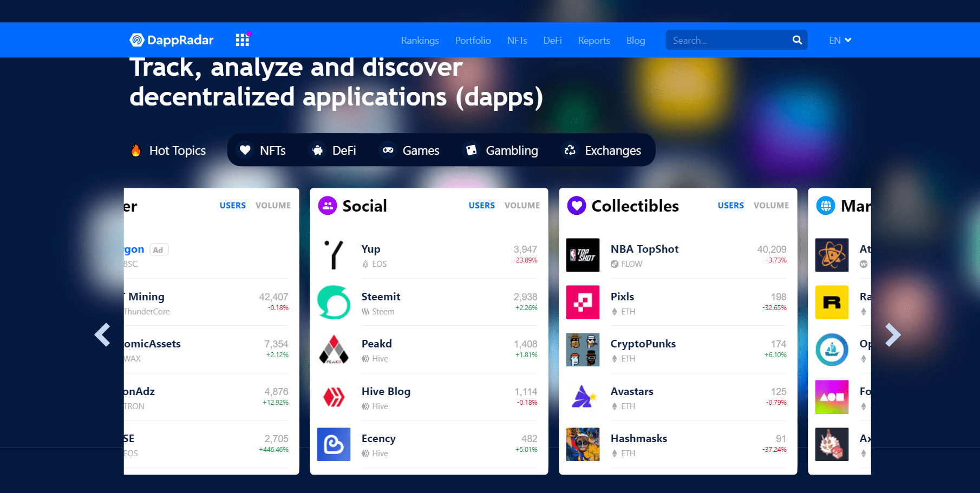Click the Gambling dice icon

[x=471, y=150]
